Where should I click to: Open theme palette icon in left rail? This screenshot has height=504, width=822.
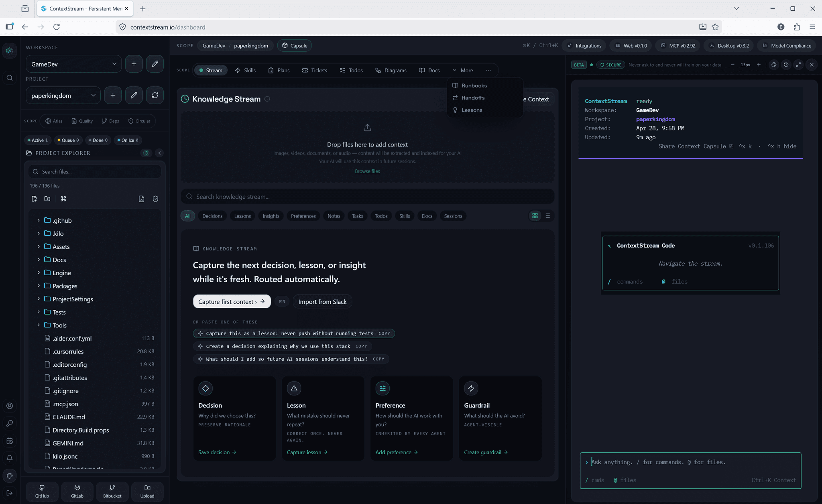(10, 476)
